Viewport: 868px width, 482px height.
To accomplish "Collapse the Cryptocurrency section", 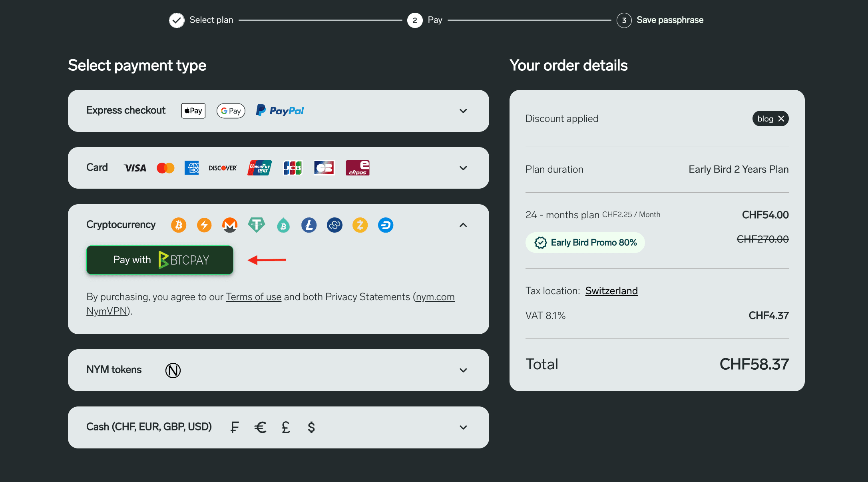I will click(x=463, y=225).
